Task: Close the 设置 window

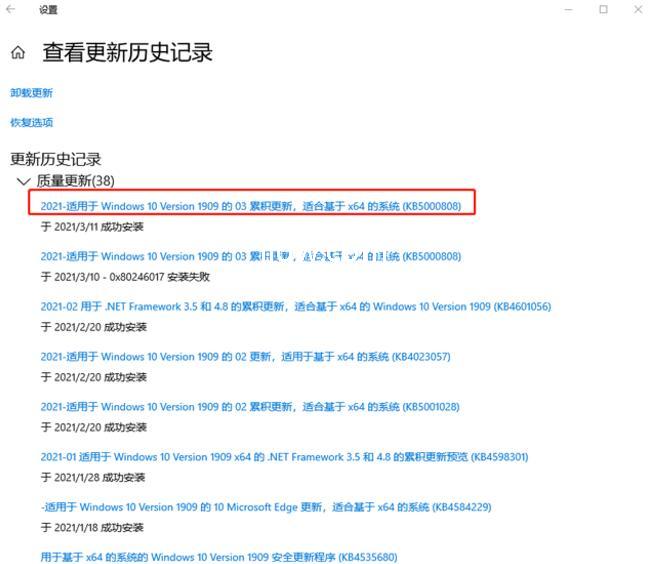Action: pos(637,9)
